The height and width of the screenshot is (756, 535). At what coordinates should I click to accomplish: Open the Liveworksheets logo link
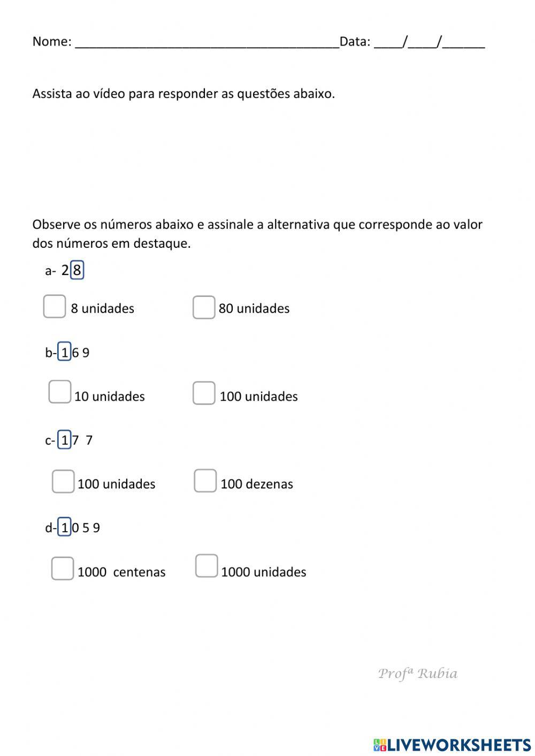tap(452, 744)
